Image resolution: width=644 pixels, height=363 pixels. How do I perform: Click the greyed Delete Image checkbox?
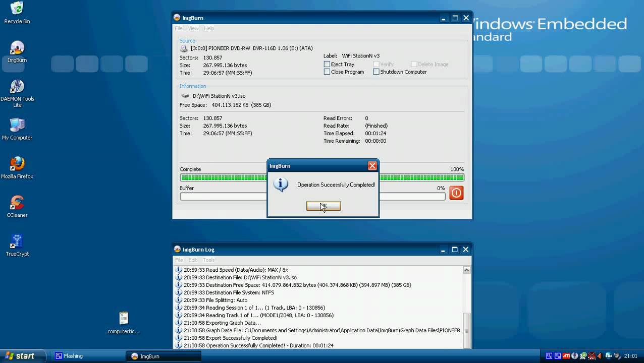(x=414, y=64)
